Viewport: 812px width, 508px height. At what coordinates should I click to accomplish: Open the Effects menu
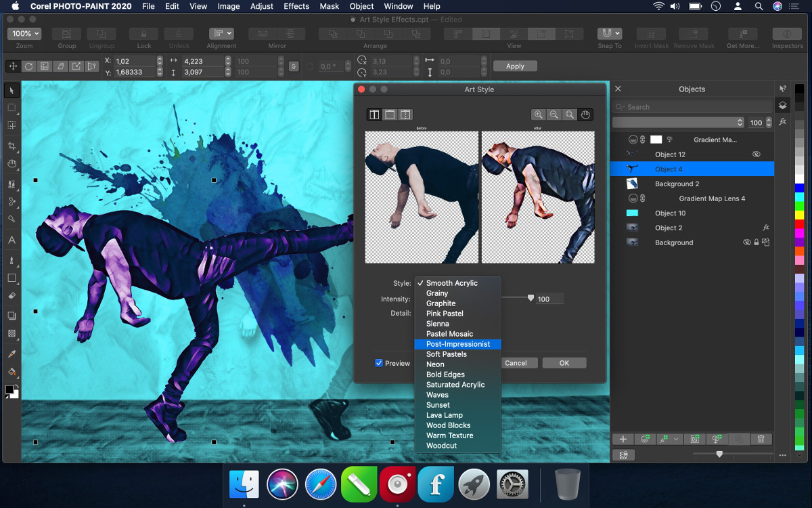pos(296,6)
